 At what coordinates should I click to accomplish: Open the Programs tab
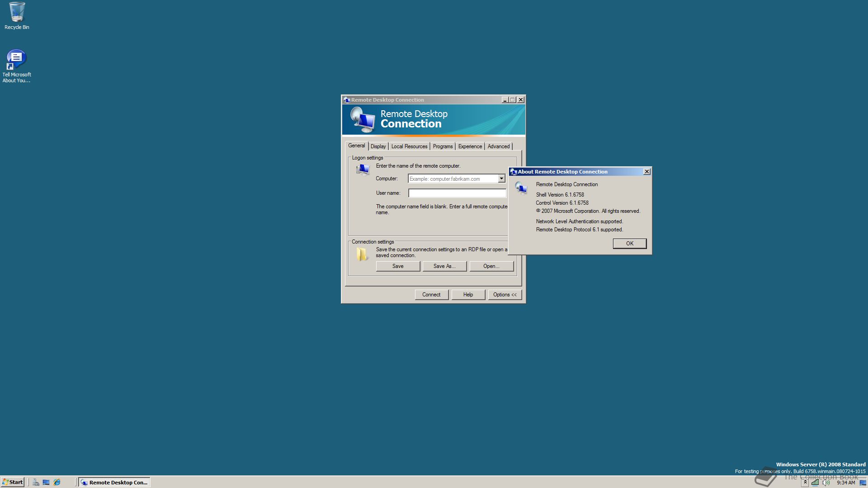(443, 146)
